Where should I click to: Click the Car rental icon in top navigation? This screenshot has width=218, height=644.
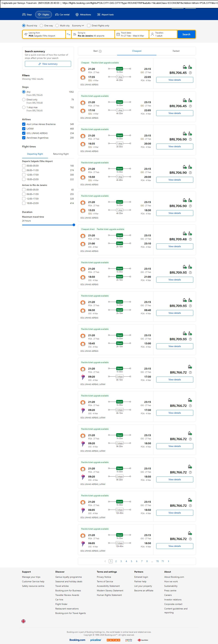[x=57, y=15]
